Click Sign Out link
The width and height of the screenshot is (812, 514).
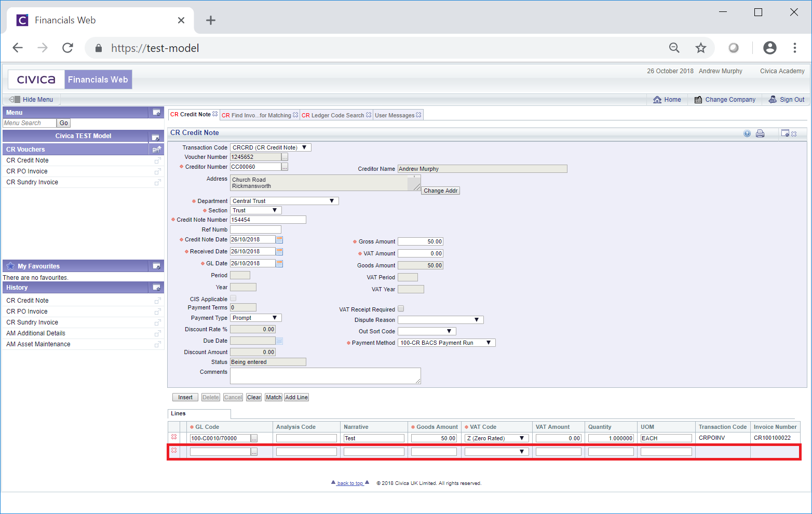click(787, 100)
